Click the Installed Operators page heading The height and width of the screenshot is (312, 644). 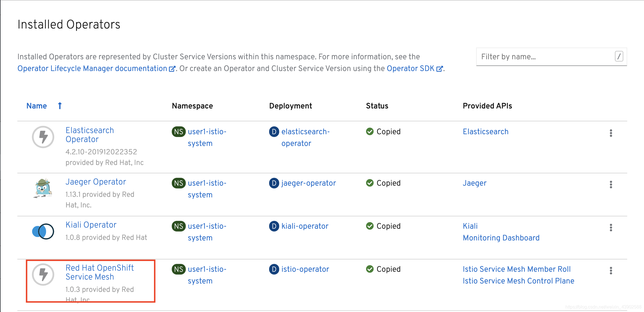[69, 25]
